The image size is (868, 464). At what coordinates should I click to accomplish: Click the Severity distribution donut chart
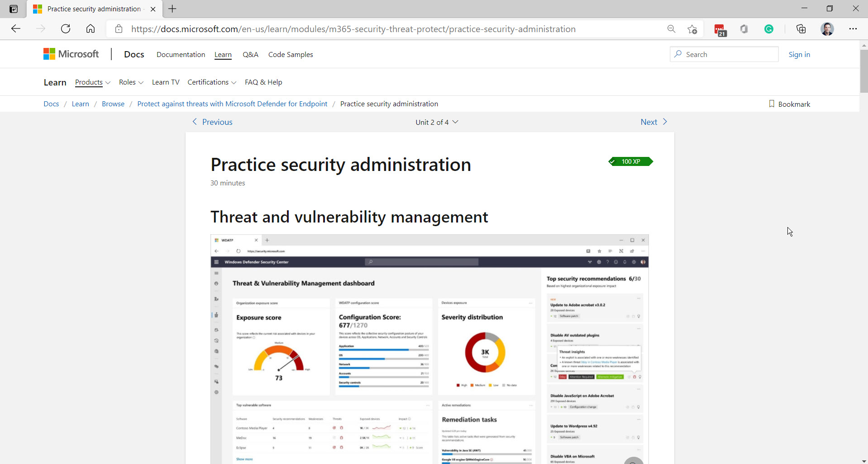[485, 352]
